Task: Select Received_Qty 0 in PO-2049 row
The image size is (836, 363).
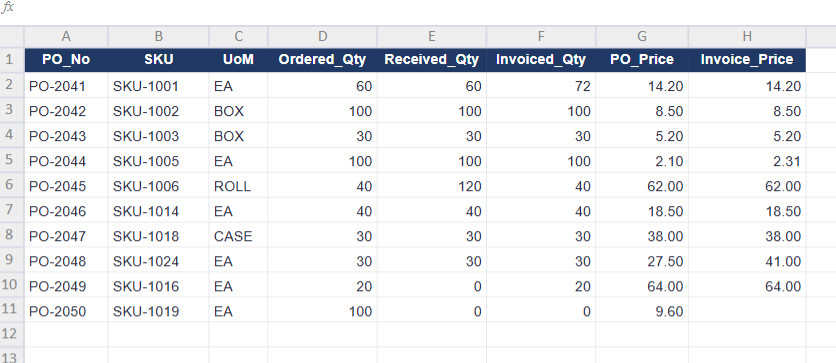Action: point(432,286)
